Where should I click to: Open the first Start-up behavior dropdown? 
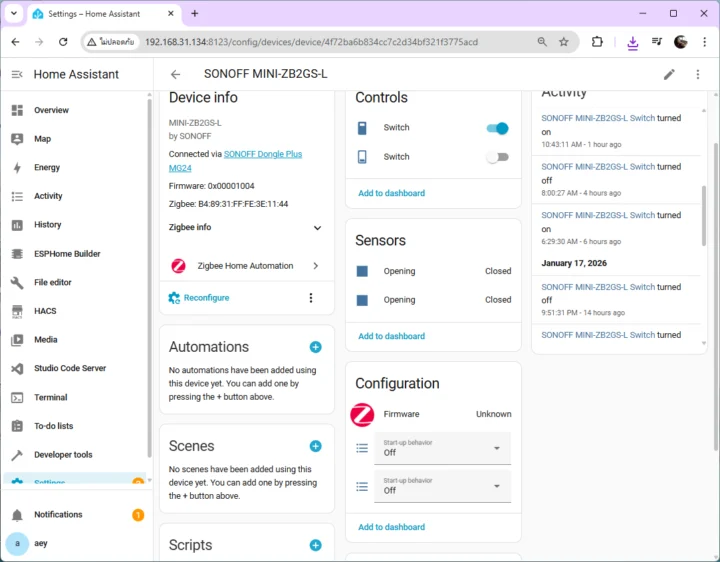coord(441,448)
